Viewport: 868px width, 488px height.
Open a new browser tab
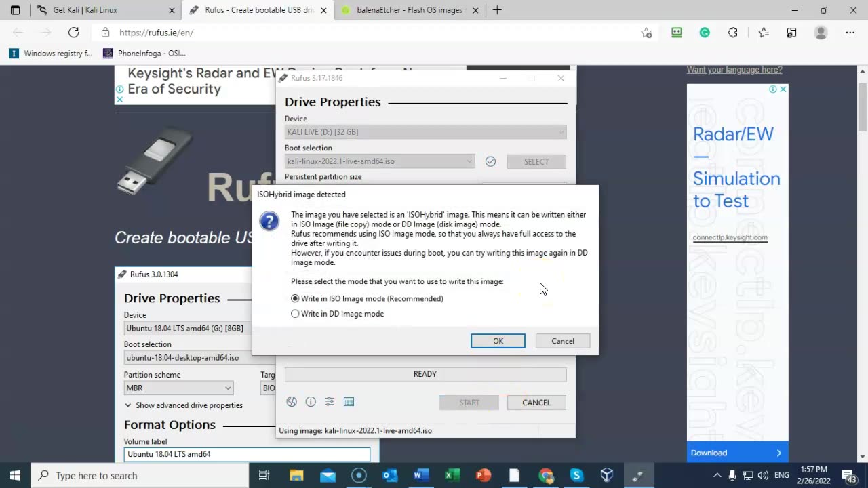[497, 10]
